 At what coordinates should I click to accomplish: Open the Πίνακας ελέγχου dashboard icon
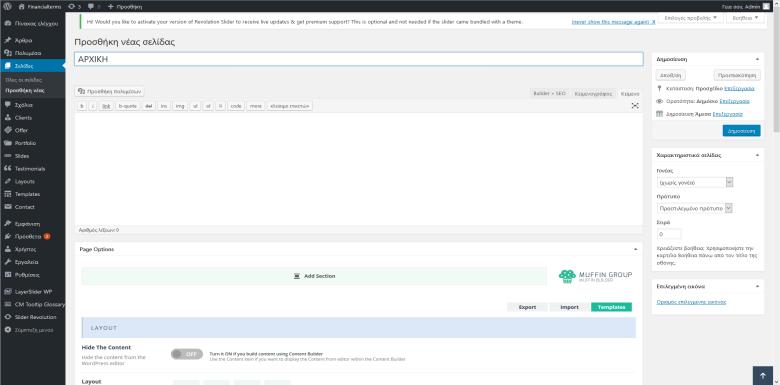click(7, 23)
